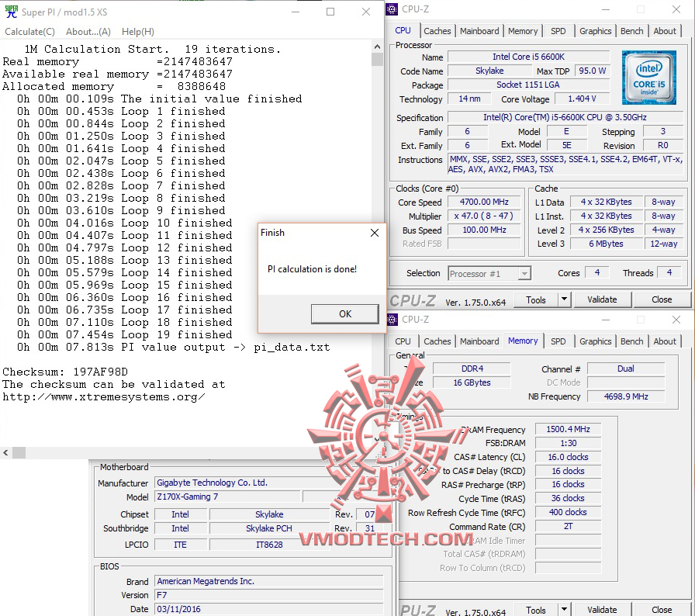Click Validate in top CPU-Z window
The height and width of the screenshot is (616, 695).
(x=602, y=300)
